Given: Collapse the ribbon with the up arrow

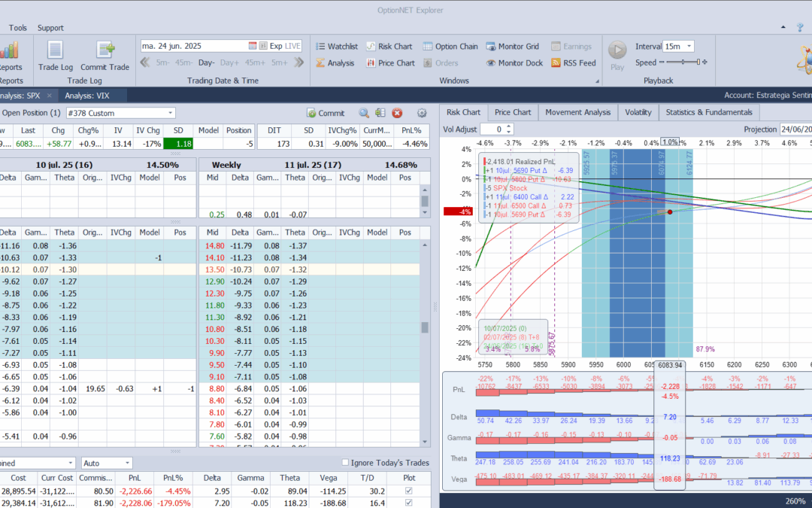Looking at the screenshot, I should coord(783,28).
